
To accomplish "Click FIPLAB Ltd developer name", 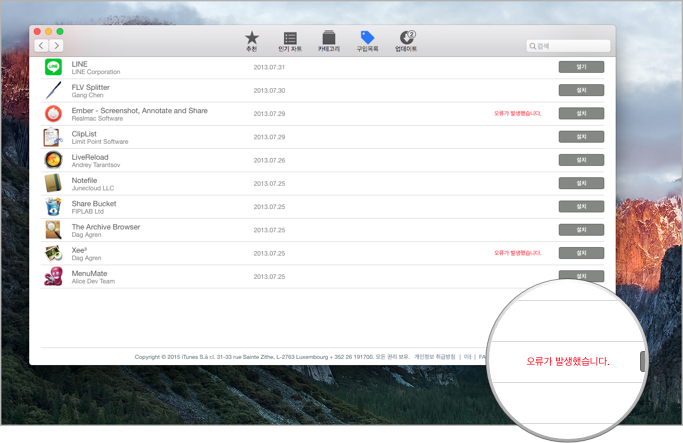I will (88, 211).
